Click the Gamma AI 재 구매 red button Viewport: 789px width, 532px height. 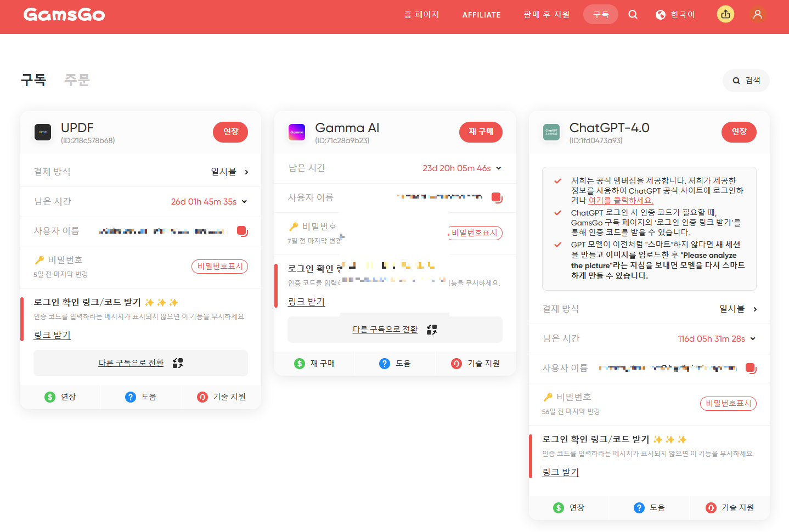click(481, 132)
